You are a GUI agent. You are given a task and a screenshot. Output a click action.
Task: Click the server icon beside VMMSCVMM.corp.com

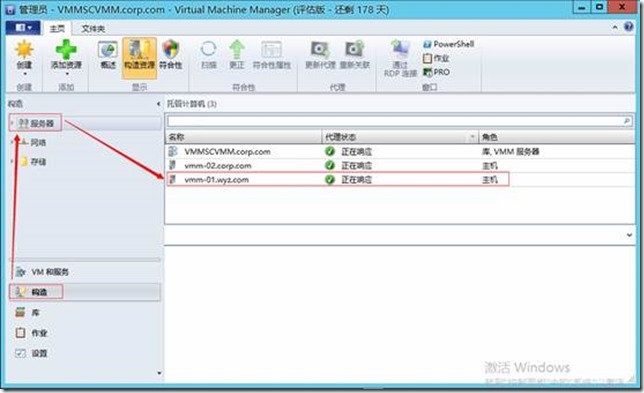click(173, 152)
